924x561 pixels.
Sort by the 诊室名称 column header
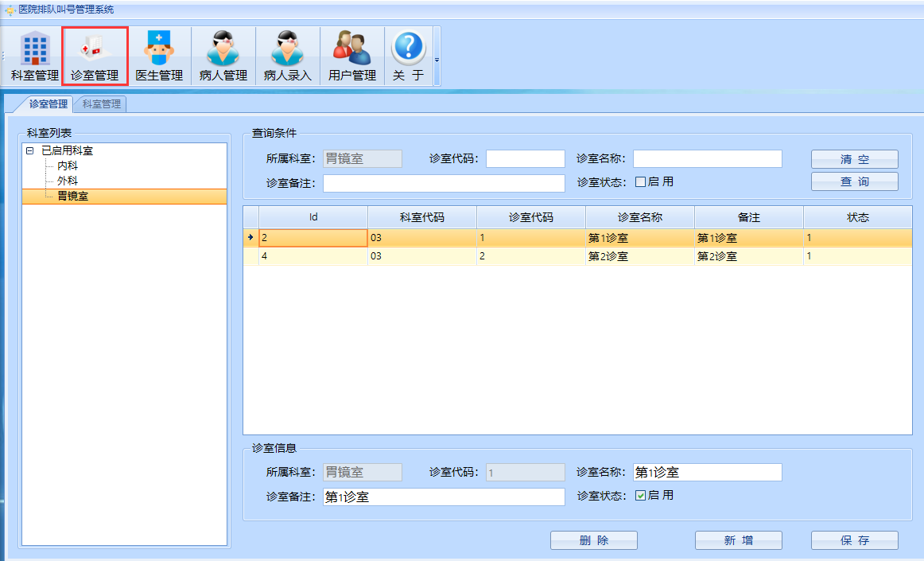[640, 217]
